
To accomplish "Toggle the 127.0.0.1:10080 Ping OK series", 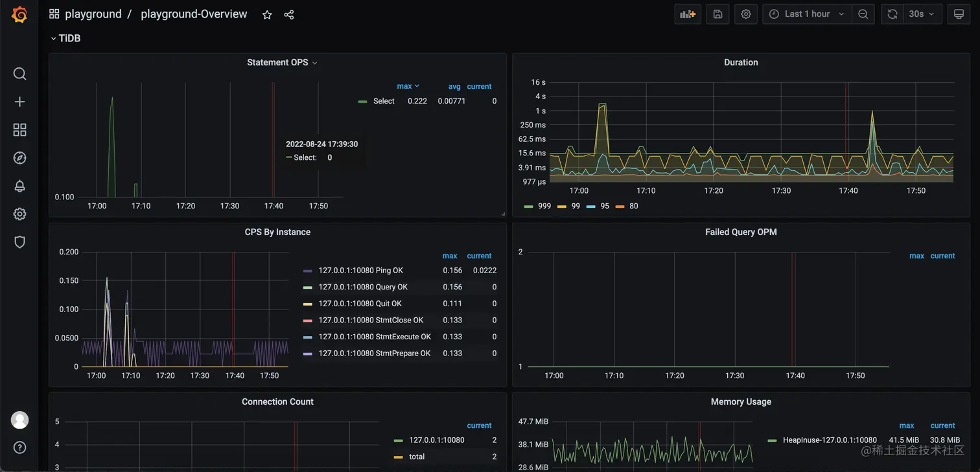I will 360,271.
